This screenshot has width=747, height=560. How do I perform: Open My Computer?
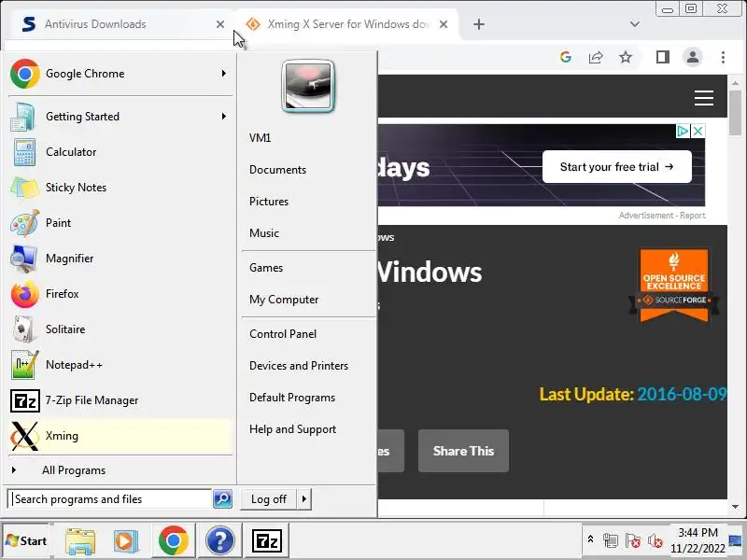284,300
